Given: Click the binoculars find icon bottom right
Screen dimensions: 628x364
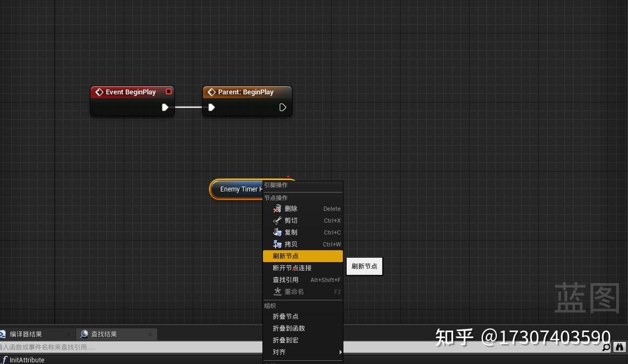Looking at the screenshot, I should [x=619, y=347].
